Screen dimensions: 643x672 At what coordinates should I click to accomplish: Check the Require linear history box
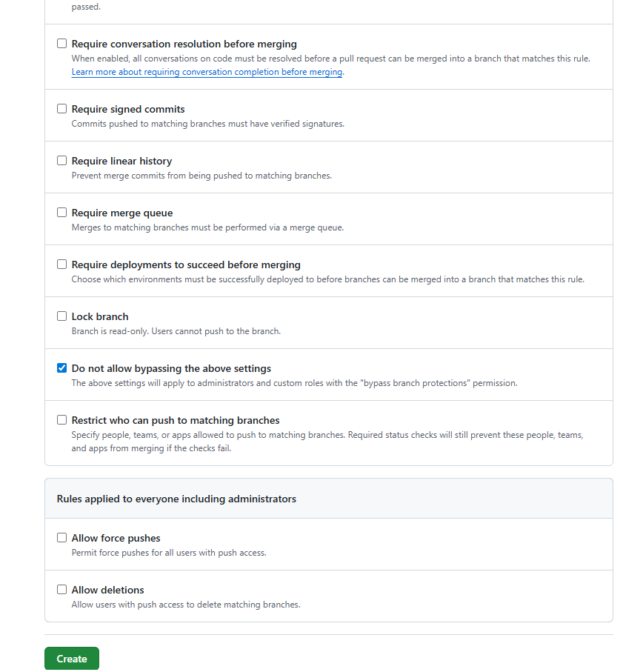click(62, 161)
